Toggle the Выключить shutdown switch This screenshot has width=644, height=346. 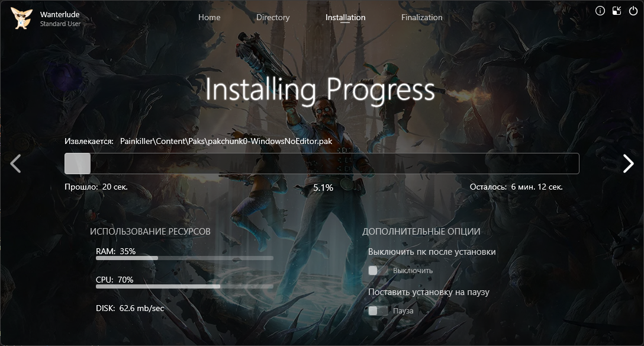(378, 271)
